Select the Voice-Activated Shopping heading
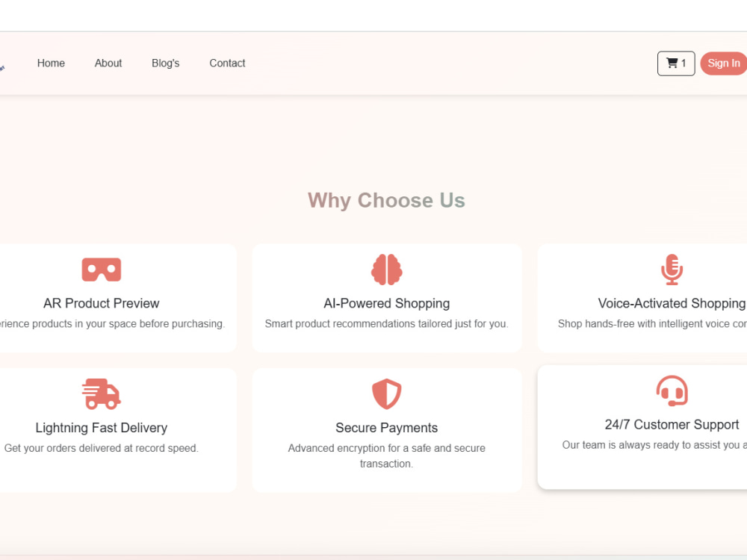This screenshot has height=560, width=747. coord(672,303)
